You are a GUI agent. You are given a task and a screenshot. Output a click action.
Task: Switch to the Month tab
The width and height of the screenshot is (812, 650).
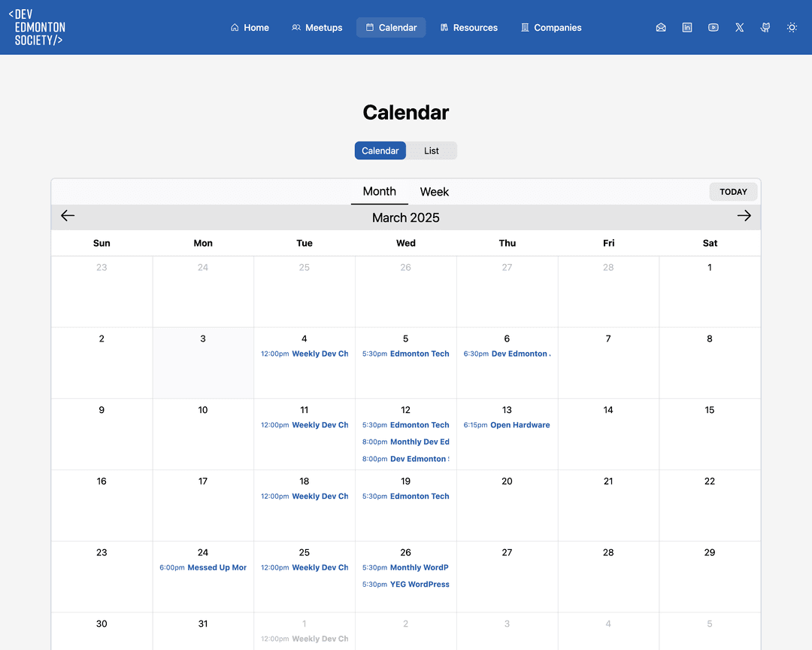(380, 192)
